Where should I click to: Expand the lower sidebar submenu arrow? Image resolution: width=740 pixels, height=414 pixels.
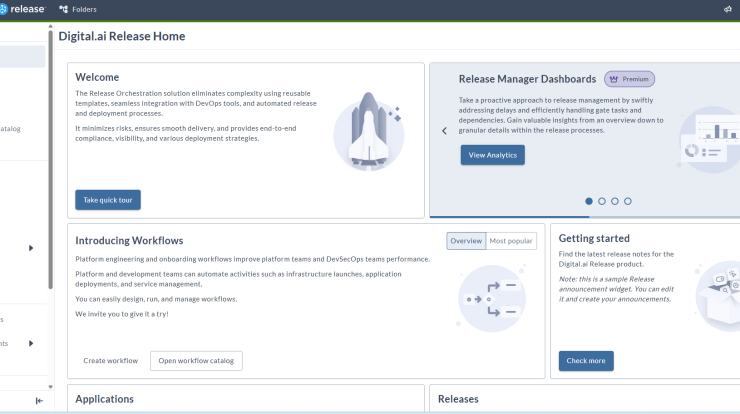[x=31, y=343]
